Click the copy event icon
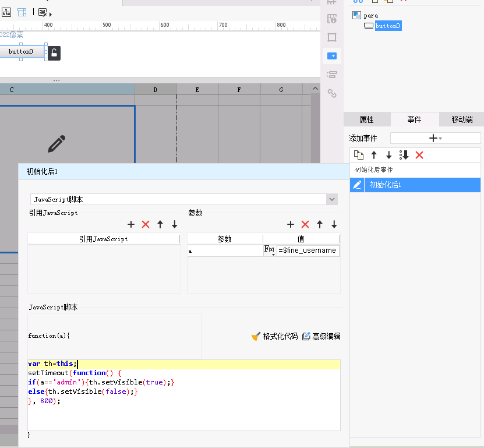This screenshot has height=448, width=484. pyautogui.click(x=359, y=155)
